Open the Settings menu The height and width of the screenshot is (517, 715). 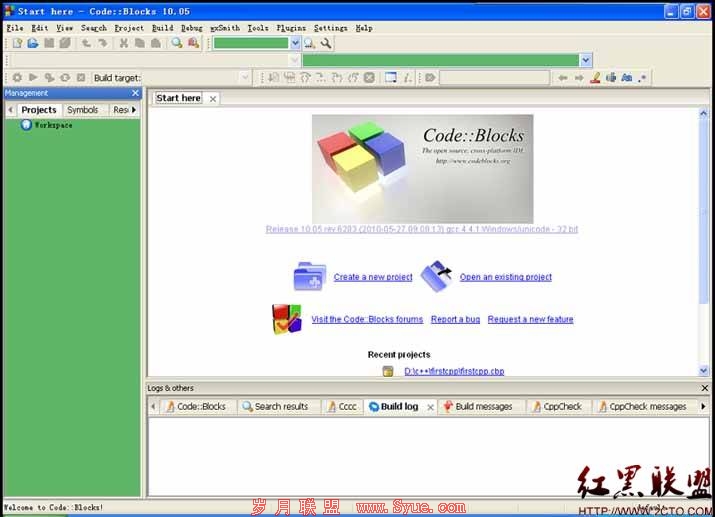click(x=331, y=28)
